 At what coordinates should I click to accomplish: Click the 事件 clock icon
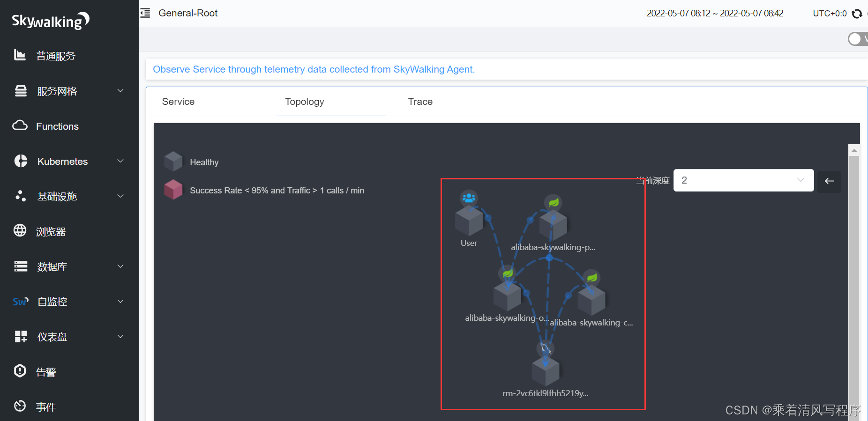coord(20,406)
